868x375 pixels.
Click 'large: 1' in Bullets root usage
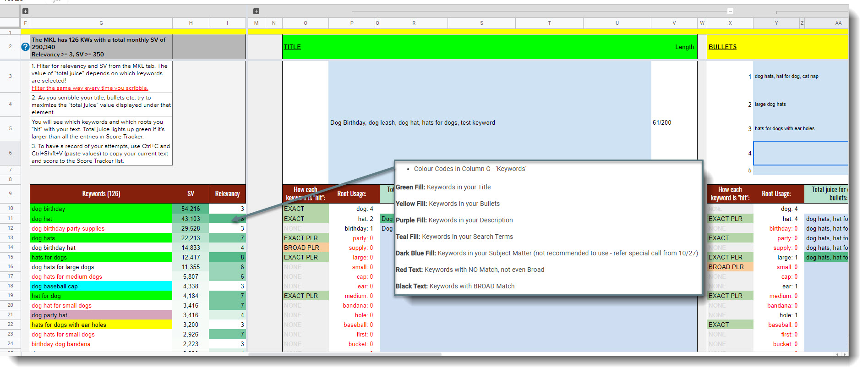[787, 257]
